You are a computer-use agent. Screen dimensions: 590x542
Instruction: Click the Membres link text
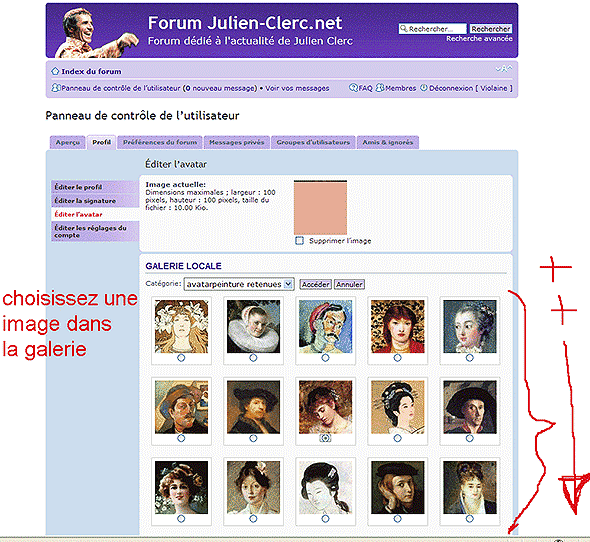[x=401, y=88]
